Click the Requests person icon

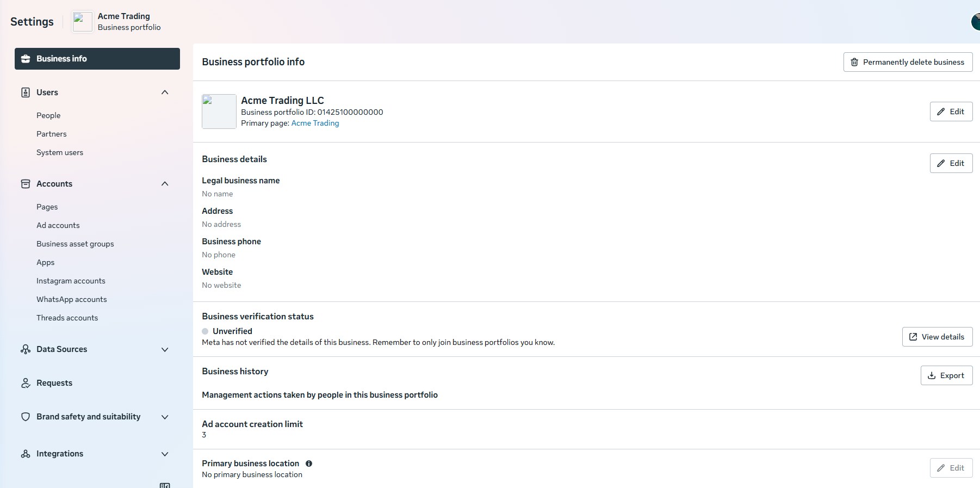pos(26,383)
